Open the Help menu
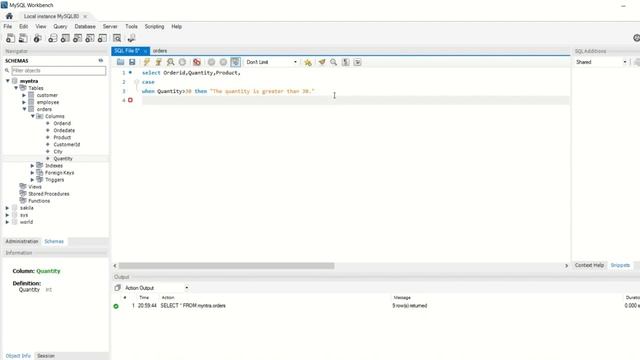The height and width of the screenshot is (360, 640). point(176,27)
